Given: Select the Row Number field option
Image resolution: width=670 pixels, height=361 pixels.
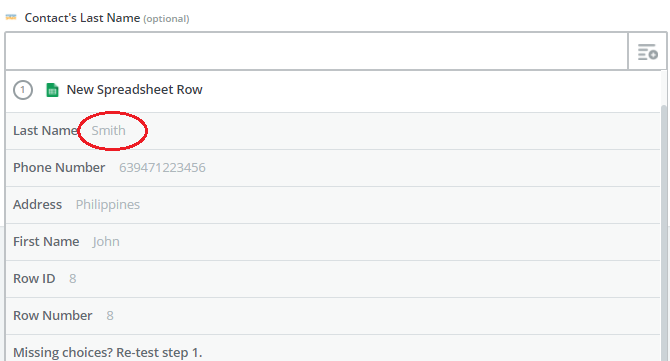Looking at the screenshot, I should [x=333, y=316].
